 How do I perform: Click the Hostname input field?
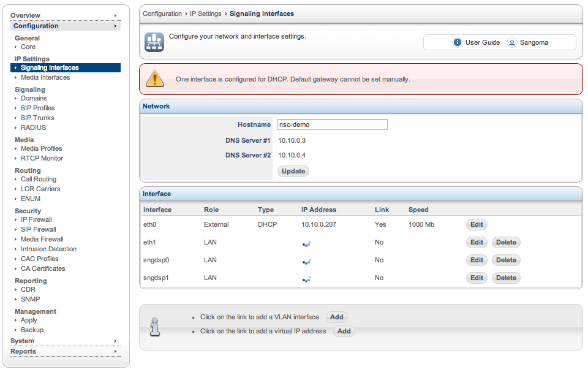coord(332,124)
